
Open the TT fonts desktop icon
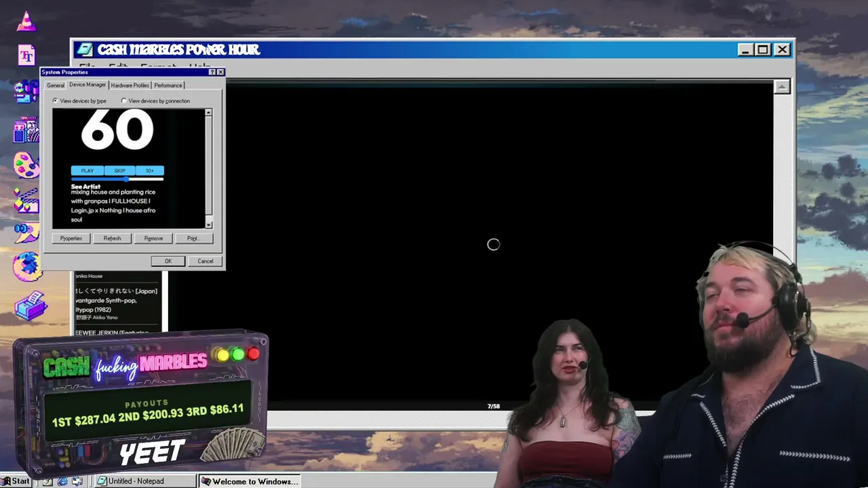(26, 55)
